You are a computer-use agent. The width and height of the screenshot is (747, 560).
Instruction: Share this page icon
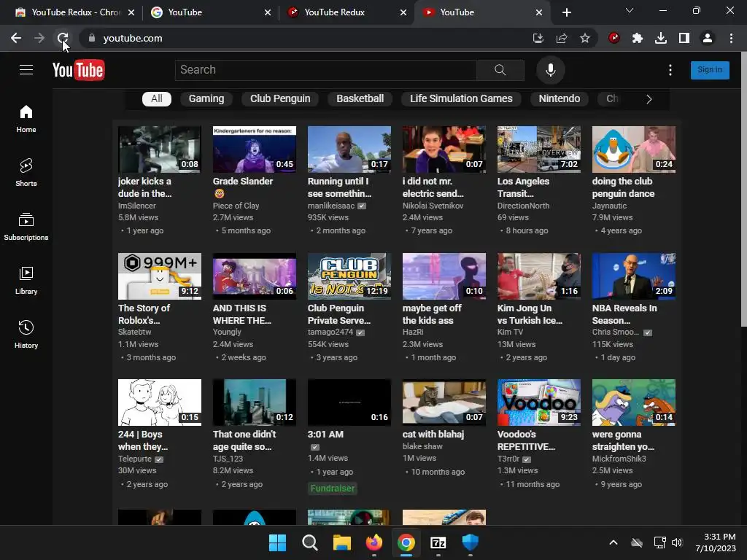[x=562, y=38]
